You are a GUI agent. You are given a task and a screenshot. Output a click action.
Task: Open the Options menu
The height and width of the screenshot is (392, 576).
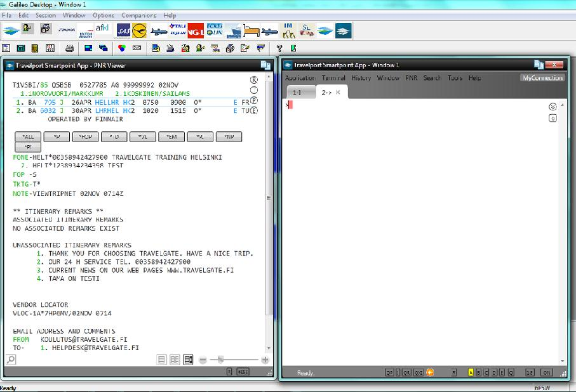click(104, 15)
